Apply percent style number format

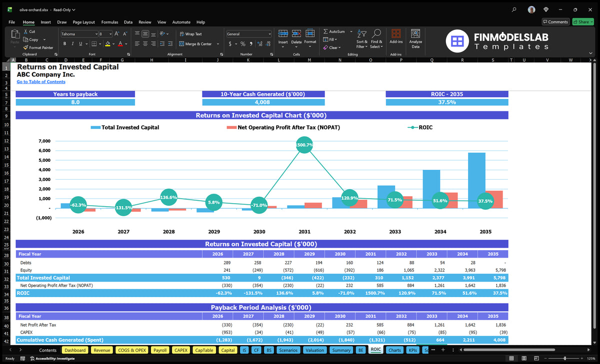pos(243,44)
